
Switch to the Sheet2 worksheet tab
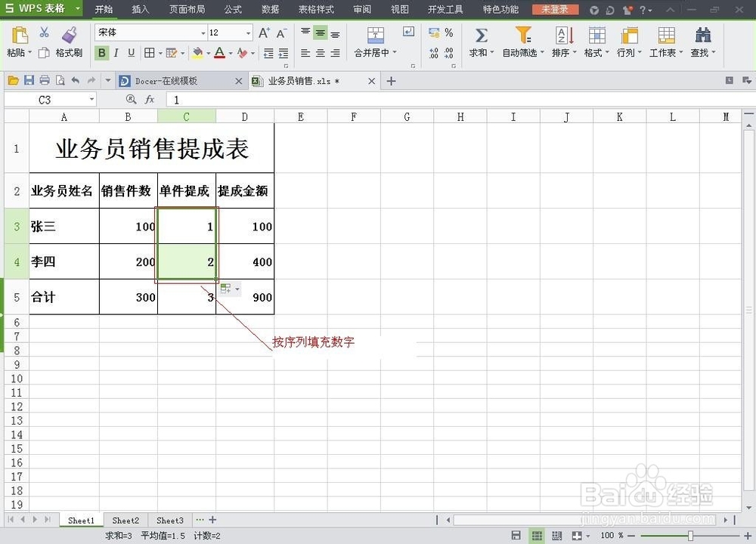pos(125,520)
